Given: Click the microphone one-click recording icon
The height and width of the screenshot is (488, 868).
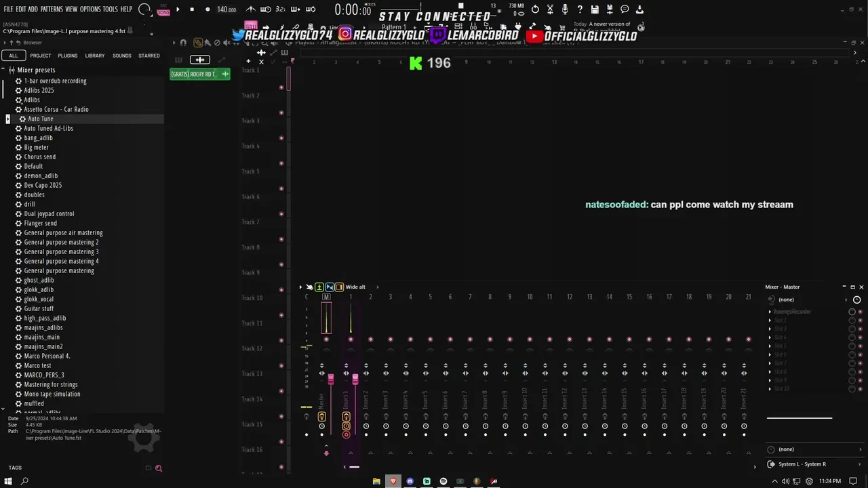Looking at the screenshot, I should [x=565, y=9].
